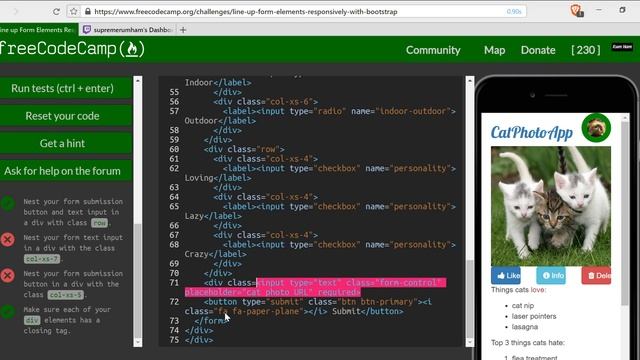Click the 'Lazy</label>' text in the editor
640x360 pixels.
[x=213, y=216]
